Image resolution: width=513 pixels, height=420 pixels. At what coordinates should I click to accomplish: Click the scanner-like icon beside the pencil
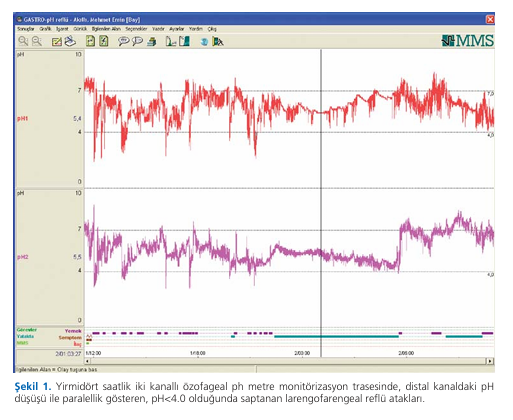(x=70, y=41)
